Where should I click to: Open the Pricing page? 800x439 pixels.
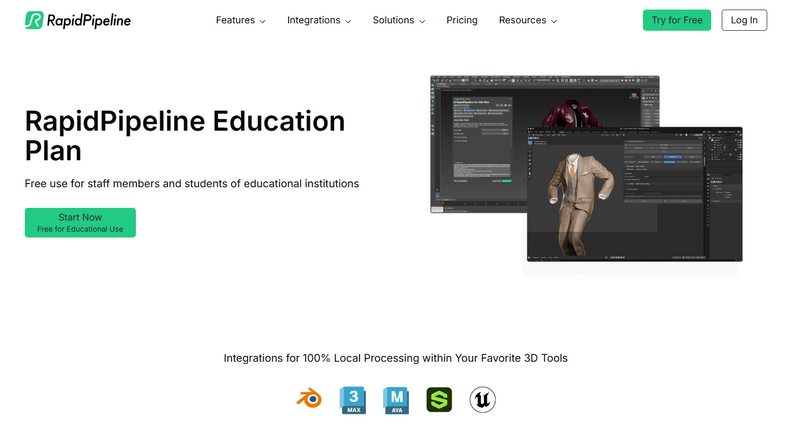point(462,20)
